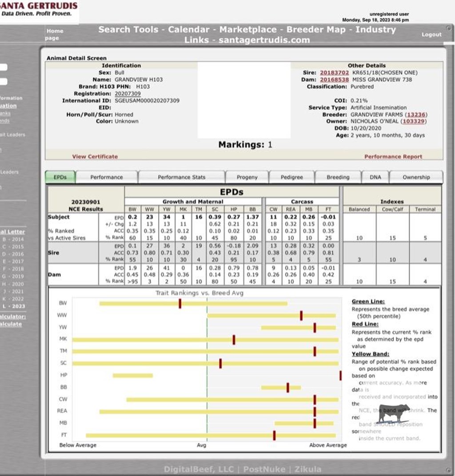Click the Balanced index column header
Image resolution: width=455 pixels, height=476 pixels.
click(x=359, y=209)
